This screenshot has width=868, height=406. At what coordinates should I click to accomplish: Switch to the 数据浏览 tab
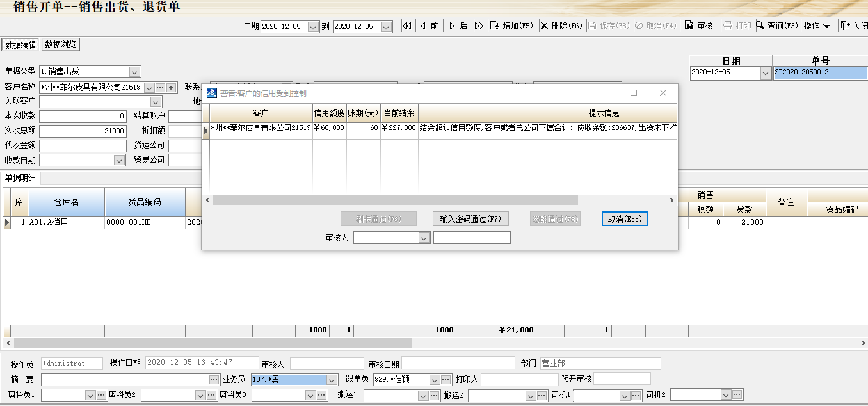click(x=60, y=44)
